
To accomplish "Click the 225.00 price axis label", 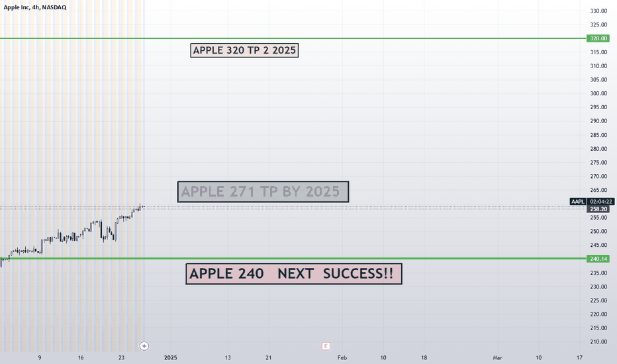I will click(598, 300).
